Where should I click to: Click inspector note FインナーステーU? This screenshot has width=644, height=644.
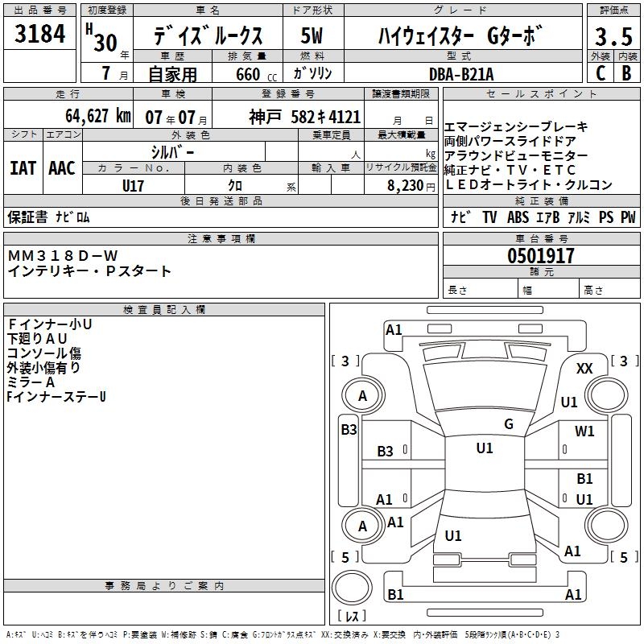pyautogui.click(x=56, y=396)
